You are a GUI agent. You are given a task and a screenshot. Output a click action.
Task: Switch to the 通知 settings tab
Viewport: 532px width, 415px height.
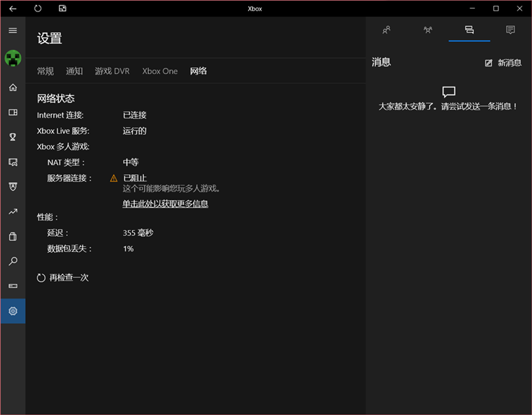74,70
